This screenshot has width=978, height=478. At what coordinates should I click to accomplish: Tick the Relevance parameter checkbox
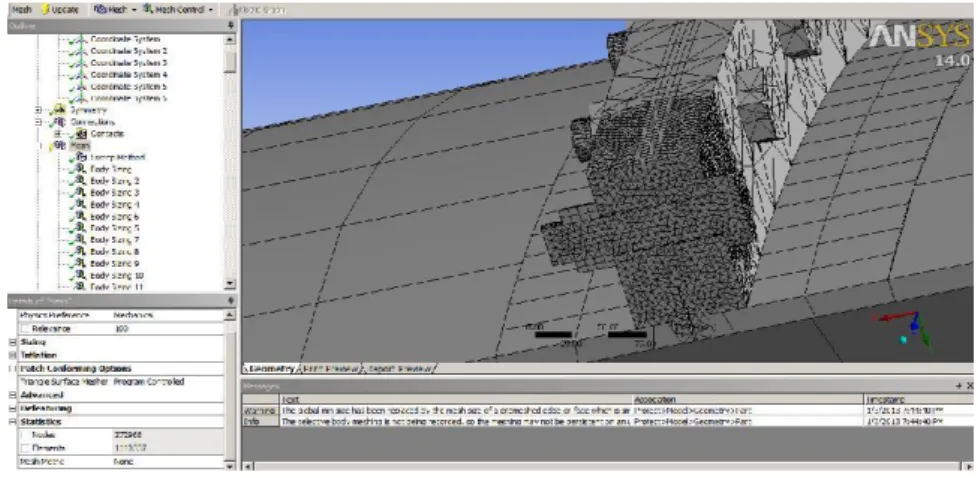coord(24,329)
